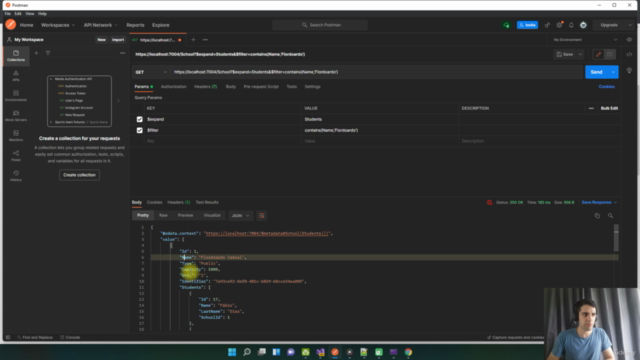The image size is (640, 360).
Task: Switch response view to Preview
Action: pyautogui.click(x=185, y=215)
